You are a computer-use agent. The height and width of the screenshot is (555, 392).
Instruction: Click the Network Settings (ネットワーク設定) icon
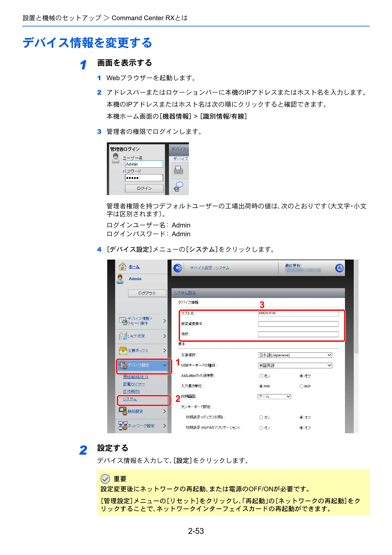123,426
